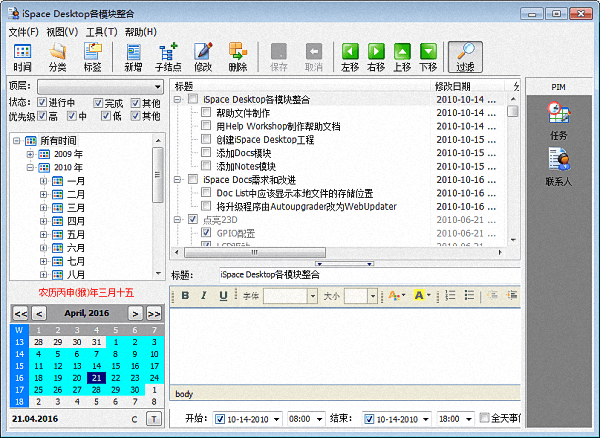Click the 标题 title input field
The image size is (600, 438).
[370, 275]
